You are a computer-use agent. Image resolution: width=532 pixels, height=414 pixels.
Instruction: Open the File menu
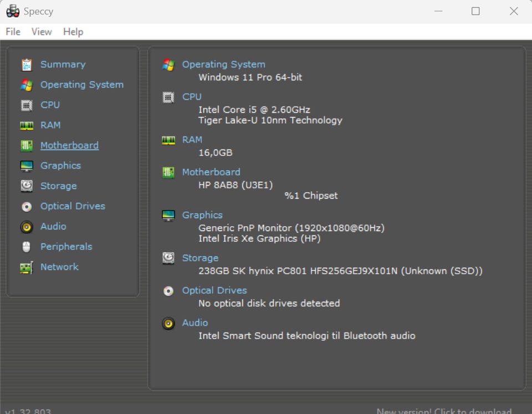pyautogui.click(x=13, y=32)
